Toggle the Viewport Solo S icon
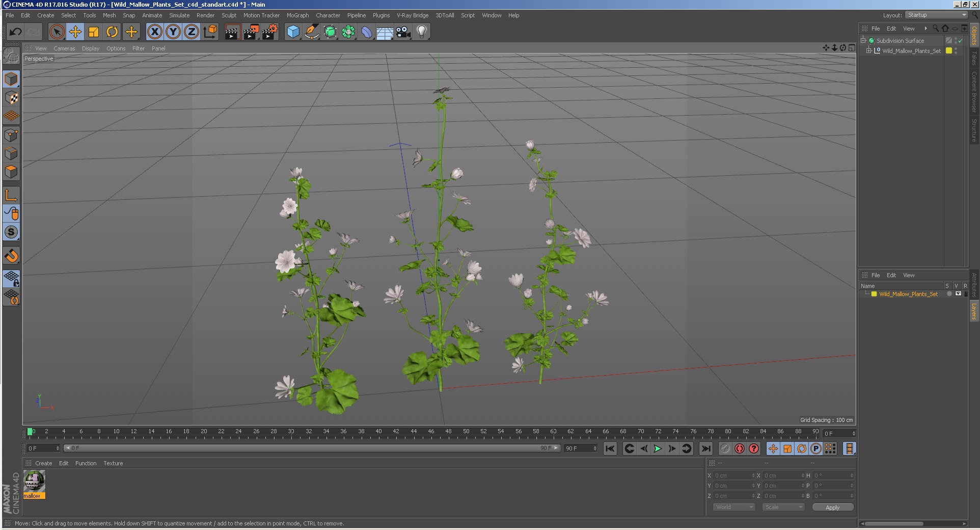 (11, 232)
